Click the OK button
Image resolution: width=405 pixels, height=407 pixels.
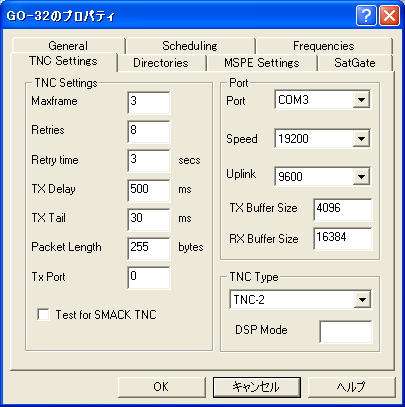pos(161,387)
